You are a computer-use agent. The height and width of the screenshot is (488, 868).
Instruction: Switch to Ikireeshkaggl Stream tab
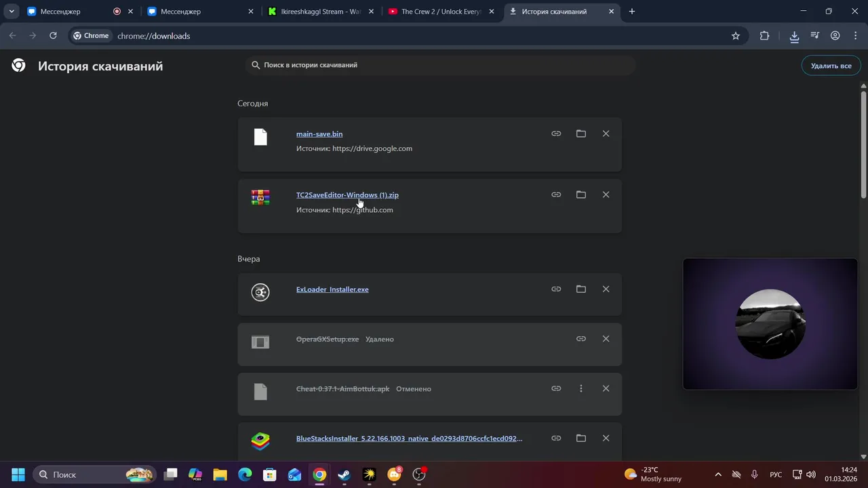(x=321, y=12)
